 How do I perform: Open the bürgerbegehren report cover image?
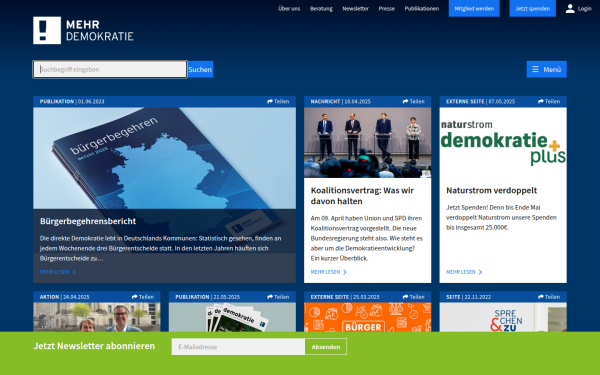165,158
